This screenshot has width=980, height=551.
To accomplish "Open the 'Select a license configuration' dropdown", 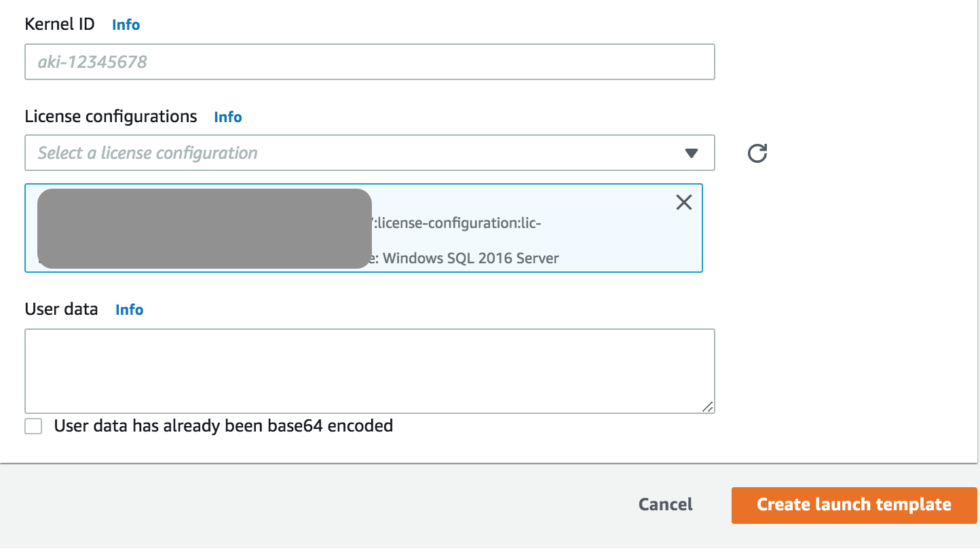I will (x=370, y=153).
